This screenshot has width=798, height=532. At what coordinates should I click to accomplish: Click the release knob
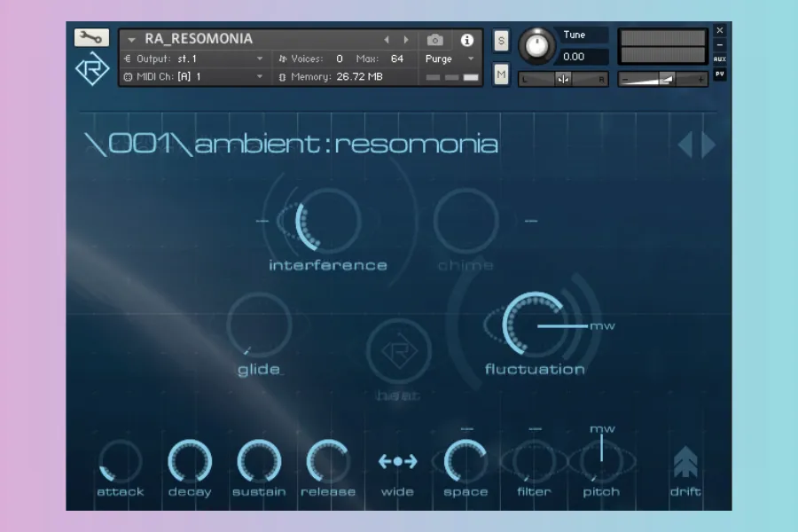tap(328, 461)
